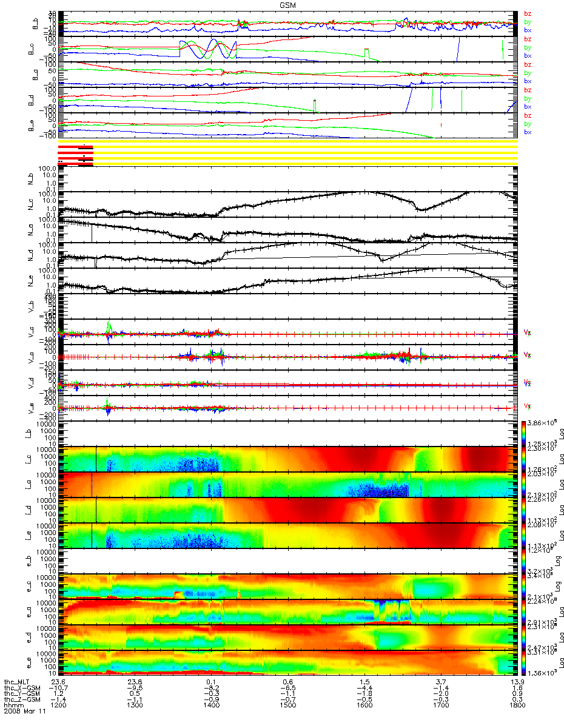The width and height of the screenshot is (564, 728).
Task: Select the by legend of the B_b panel
Action: tap(528, 21)
